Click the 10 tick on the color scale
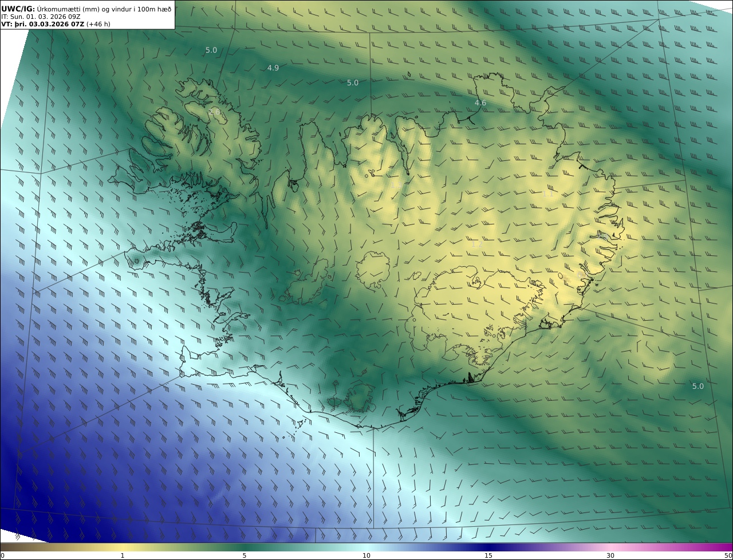Screen dimensions: 733x560 point(366,555)
